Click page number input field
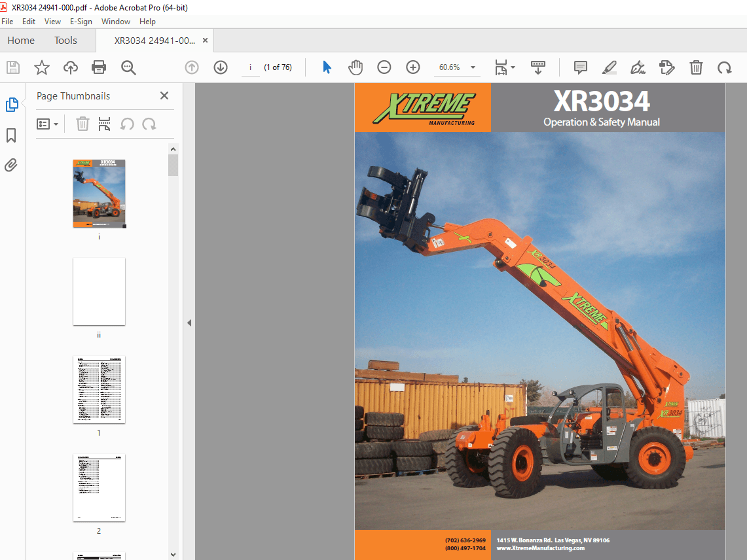 coord(250,67)
